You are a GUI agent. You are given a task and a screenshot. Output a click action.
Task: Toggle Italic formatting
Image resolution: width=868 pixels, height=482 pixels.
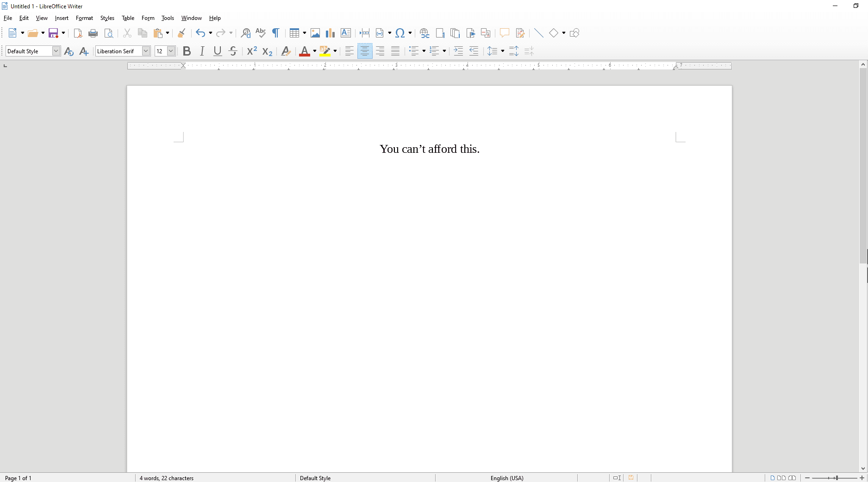202,51
